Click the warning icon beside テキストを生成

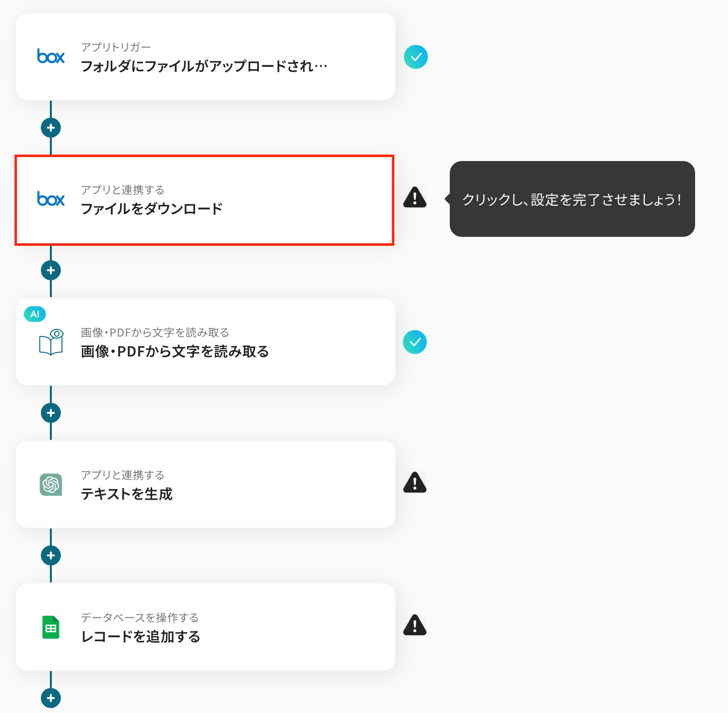pos(415,483)
